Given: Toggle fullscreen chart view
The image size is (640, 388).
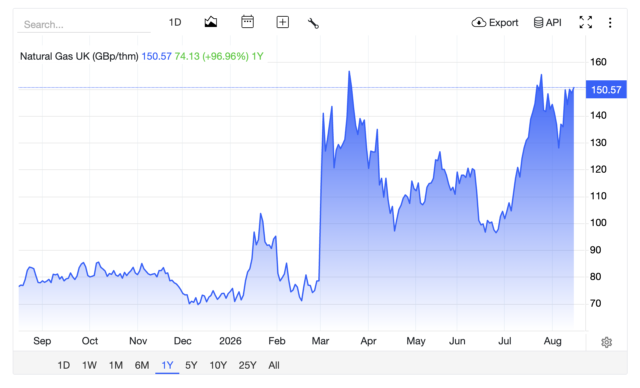Looking at the screenshot, I should click(x=586, y=22).
